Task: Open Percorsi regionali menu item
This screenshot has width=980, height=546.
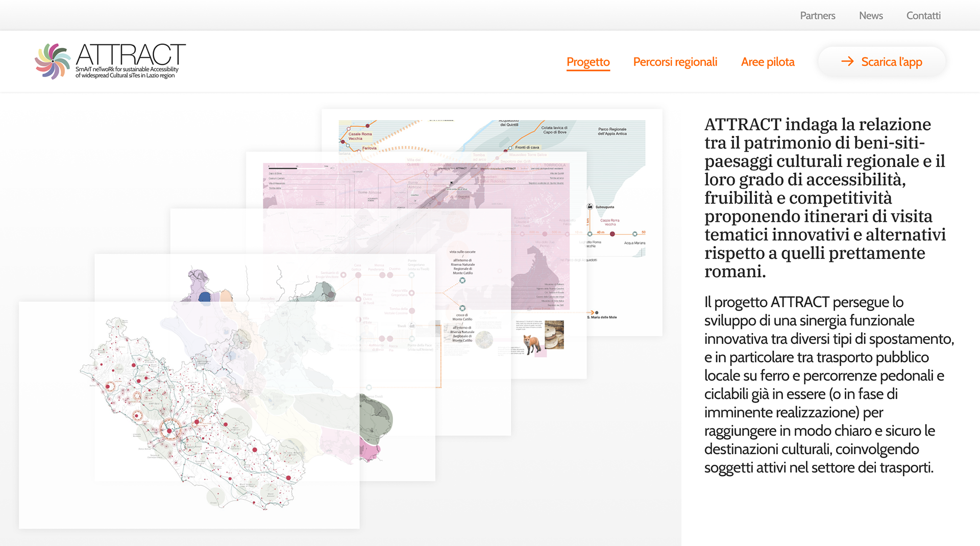Action: (x=675, y=62)
